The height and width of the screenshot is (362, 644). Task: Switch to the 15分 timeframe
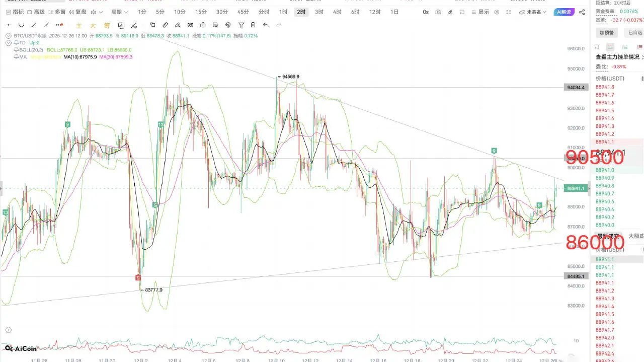(x=201, y=12)
